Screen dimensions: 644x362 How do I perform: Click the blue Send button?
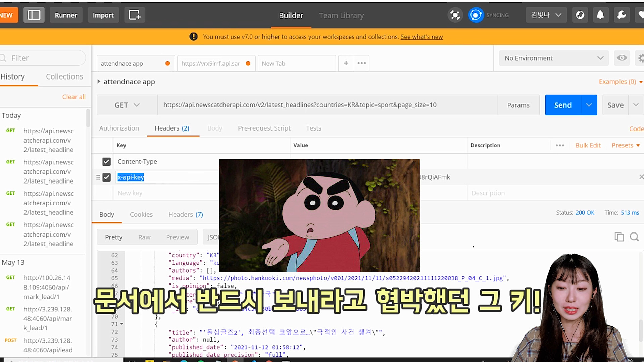click(562, 105)
